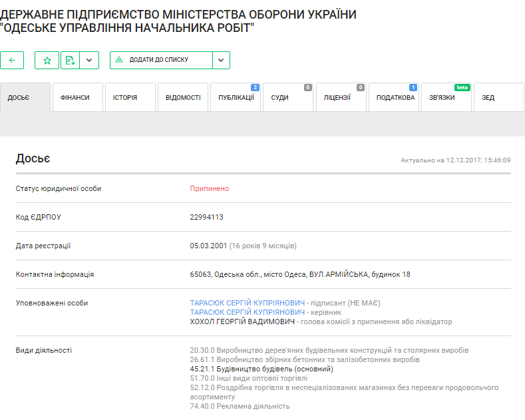The width and height of the screenshot is (525, 420).
Task: Click the ЄДРПОУ code 22994113
Action: pos(206,217)
